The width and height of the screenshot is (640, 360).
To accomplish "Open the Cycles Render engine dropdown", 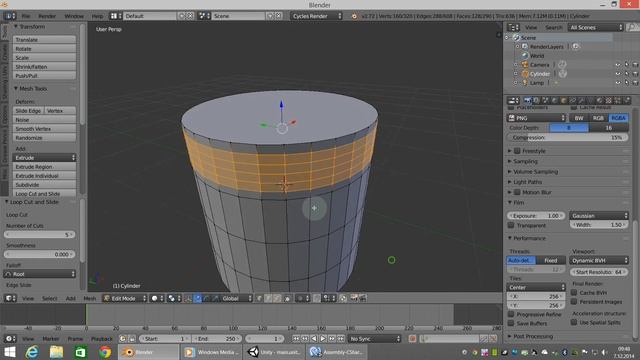I will point(317,16).
